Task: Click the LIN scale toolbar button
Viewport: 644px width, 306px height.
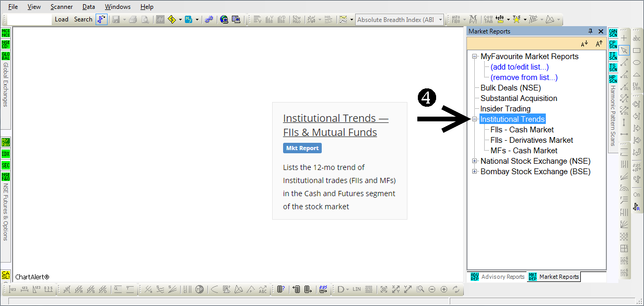Action: point(357,289)
